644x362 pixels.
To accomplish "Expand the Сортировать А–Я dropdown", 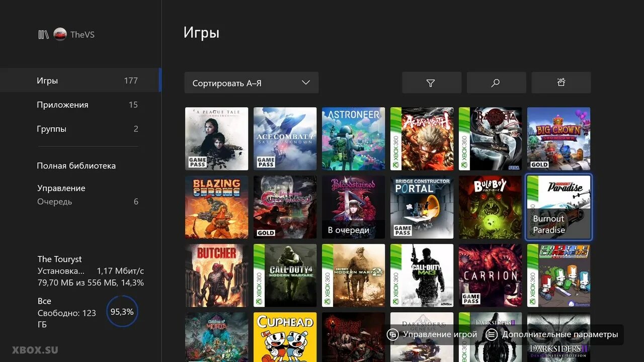I will [x=252, y=83].
